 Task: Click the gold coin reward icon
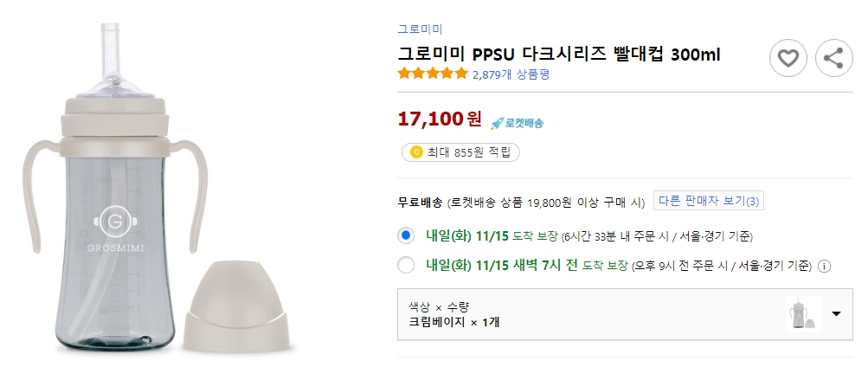click(415, 153)
